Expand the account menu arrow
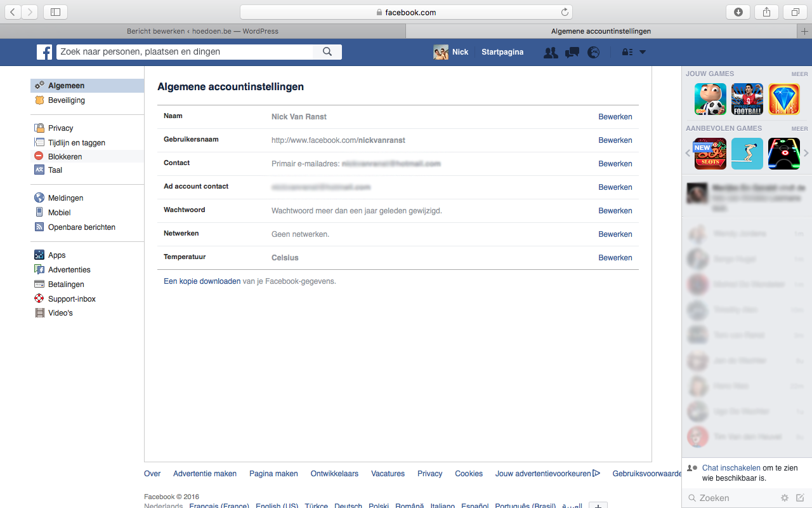812x508 pixels. (643, 53)
